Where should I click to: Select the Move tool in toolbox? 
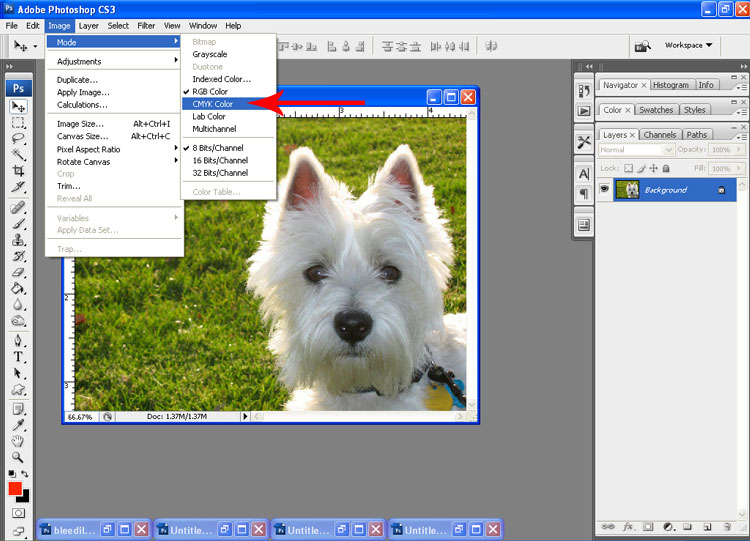[x=18, y=106]
